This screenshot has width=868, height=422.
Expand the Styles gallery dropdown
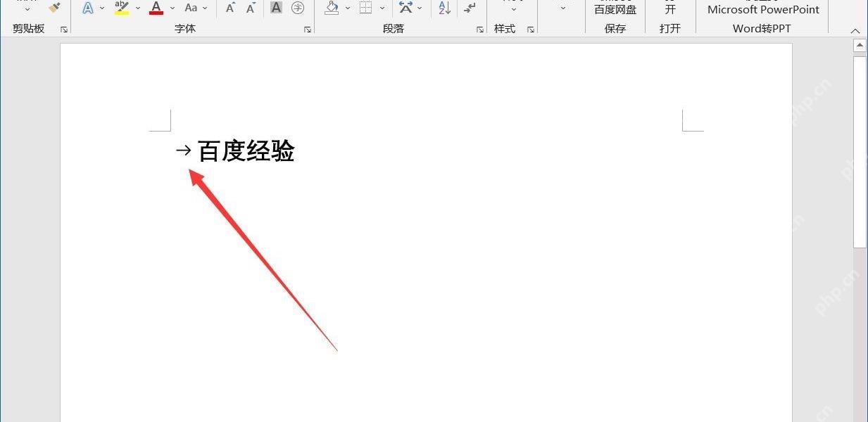pos(513,9)
